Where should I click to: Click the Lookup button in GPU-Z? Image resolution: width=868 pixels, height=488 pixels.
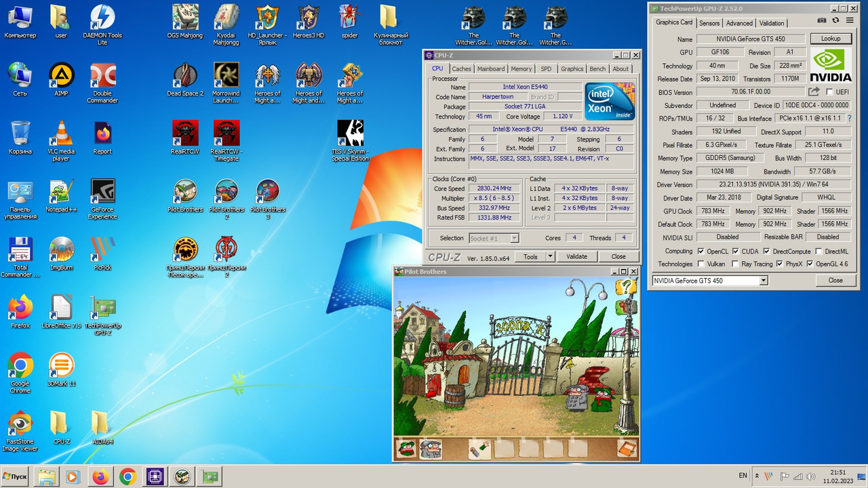click(x=831, y=39)
